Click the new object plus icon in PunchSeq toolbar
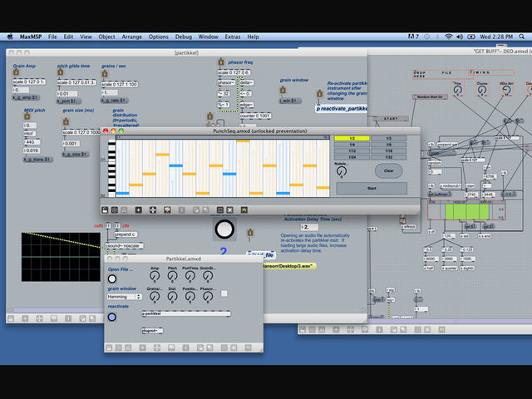Viewport: 532px width, 399px height. (x=139, y=210)
